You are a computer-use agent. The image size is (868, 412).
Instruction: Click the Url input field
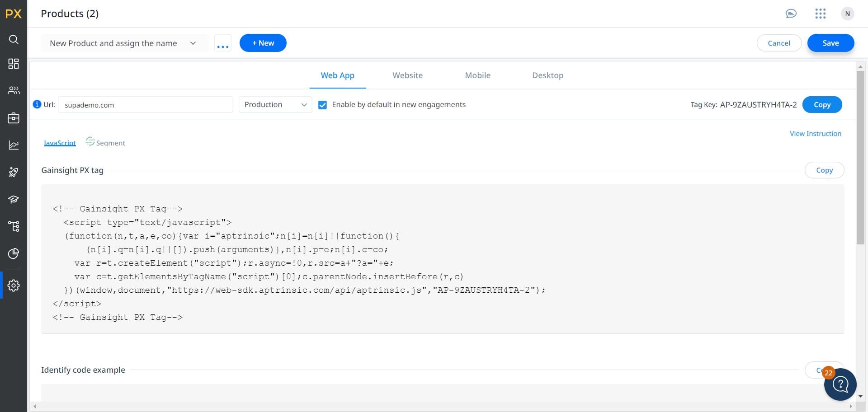[x=146, y=105]
